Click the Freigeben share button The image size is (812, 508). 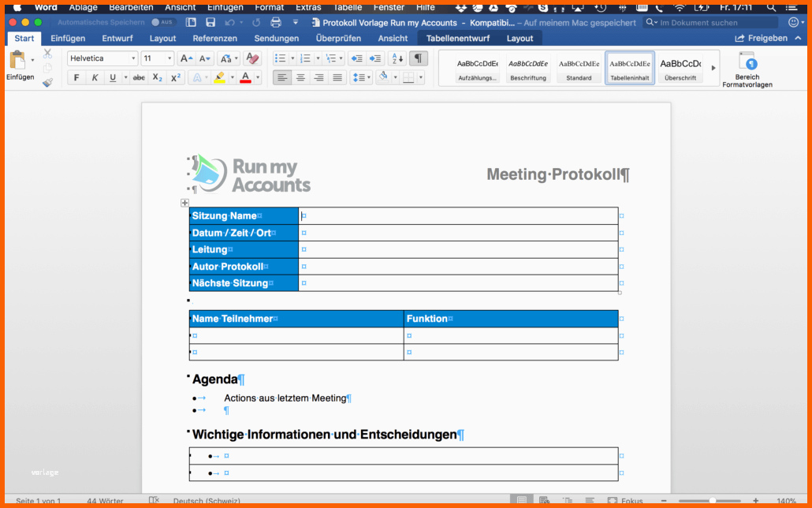pos(761,38)
